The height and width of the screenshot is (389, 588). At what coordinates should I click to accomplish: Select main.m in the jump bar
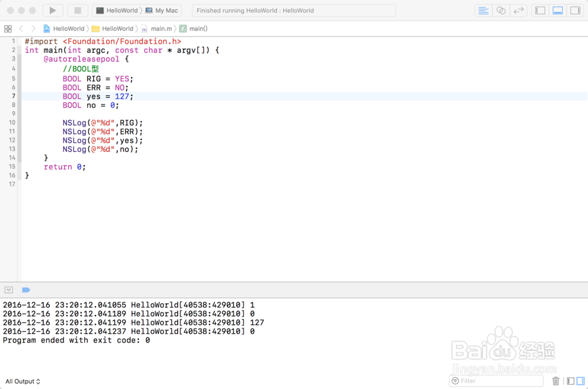(x=157, y=28)
